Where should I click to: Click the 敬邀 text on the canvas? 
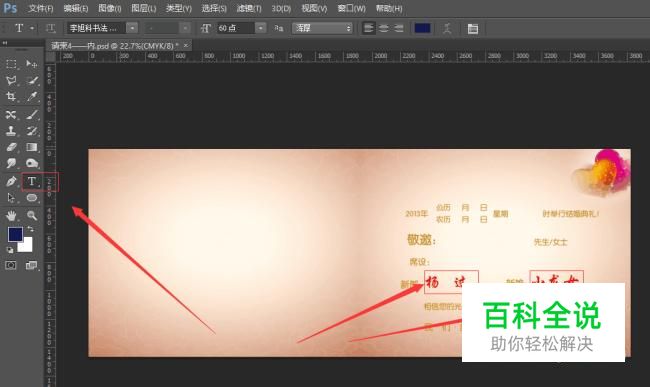pos(421,239)
